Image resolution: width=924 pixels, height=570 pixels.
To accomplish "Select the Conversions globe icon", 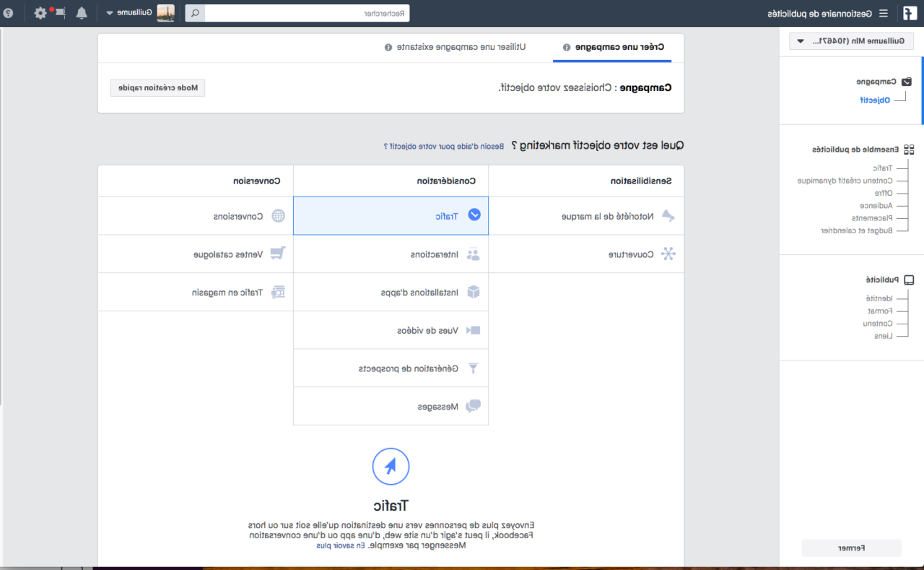I will pos(278,216).
